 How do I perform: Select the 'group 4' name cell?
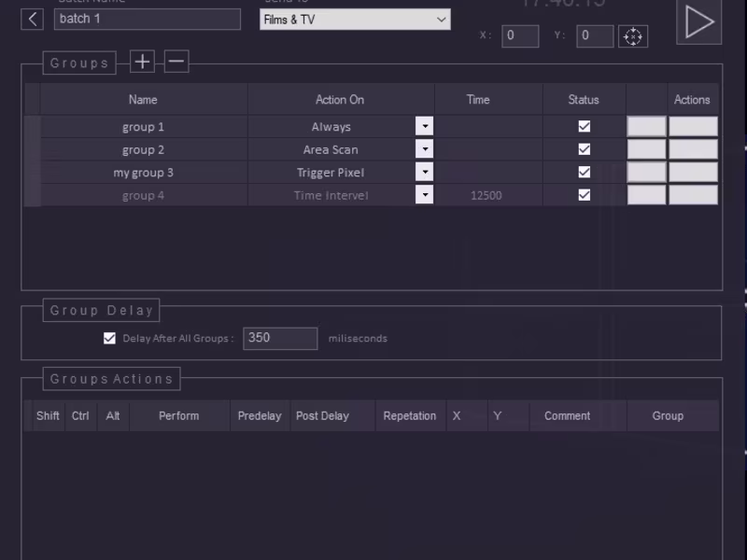click(144, 195)
